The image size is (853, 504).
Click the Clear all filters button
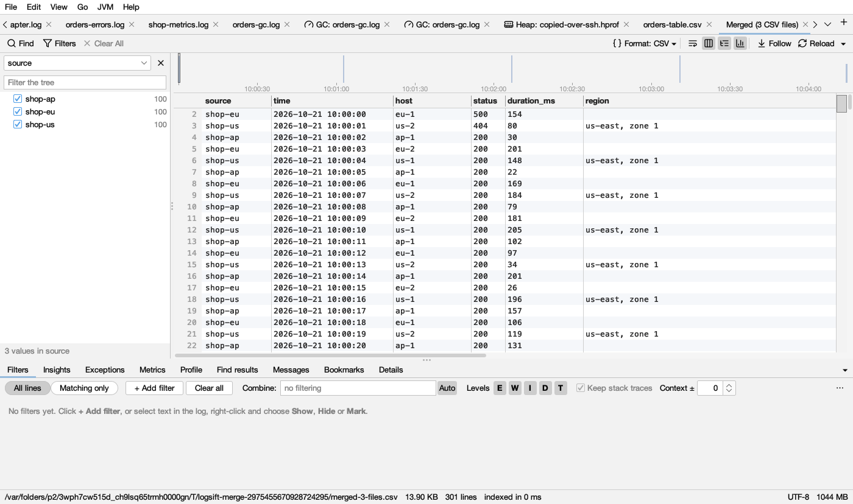point(209,388)
